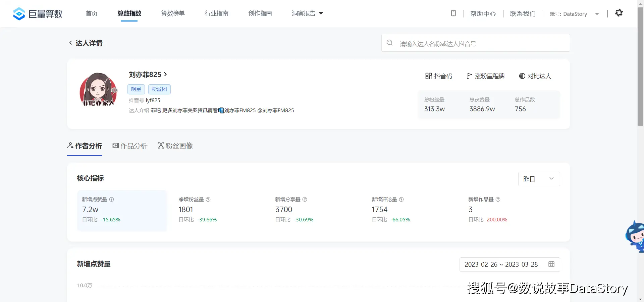Focus the 达人名称 search input field
Image resolution: width=644 pixels, height=302 pixels.
[x=476, y=43]
